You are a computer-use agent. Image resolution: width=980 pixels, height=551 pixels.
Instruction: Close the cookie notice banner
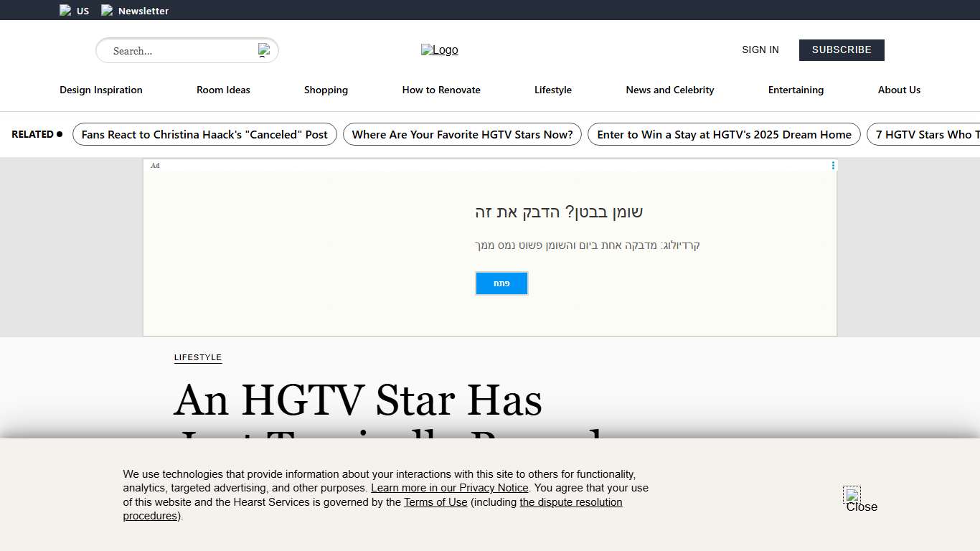pyautogui.click(x=852, y=495)
